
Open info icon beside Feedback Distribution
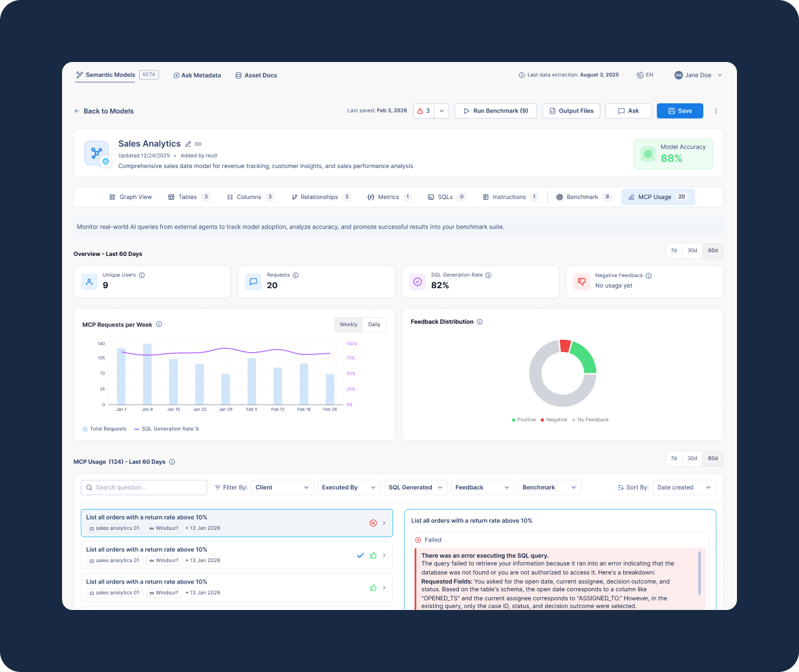pyautogui.click(x=480, y=322)
